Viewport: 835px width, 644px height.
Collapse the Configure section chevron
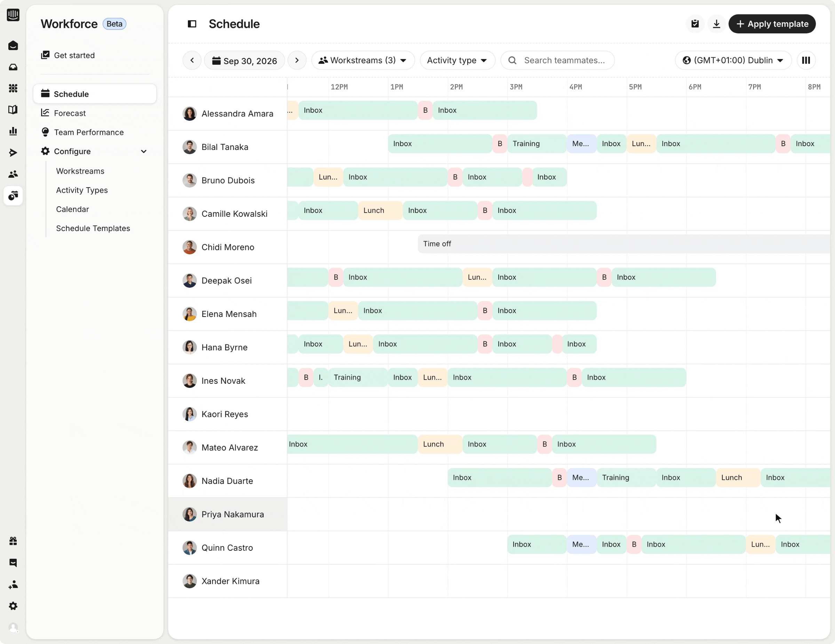[x=144, y=151]
